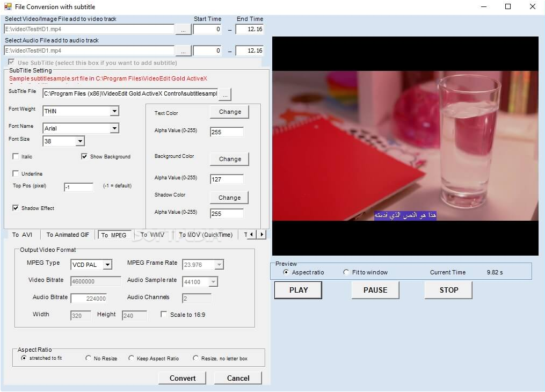Click the video preview area
Screen dimensions: 545x392
(x=405, y=146)
